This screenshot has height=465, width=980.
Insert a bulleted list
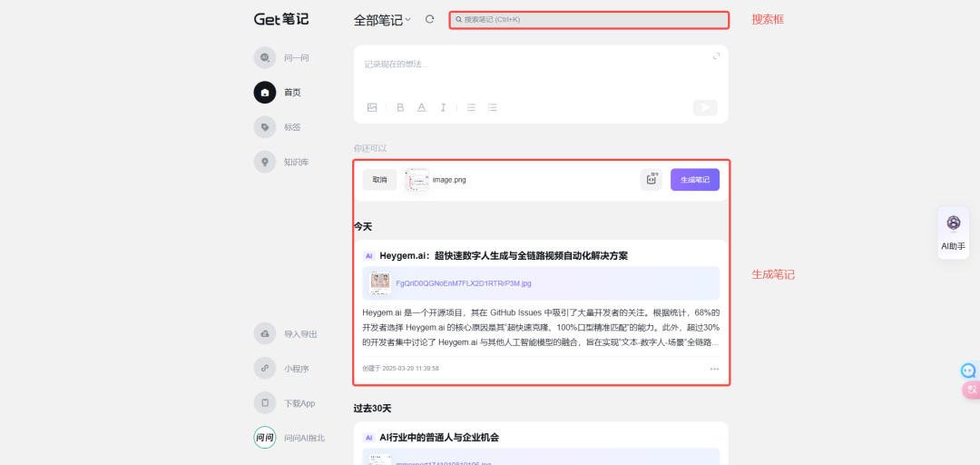[493, 108]
